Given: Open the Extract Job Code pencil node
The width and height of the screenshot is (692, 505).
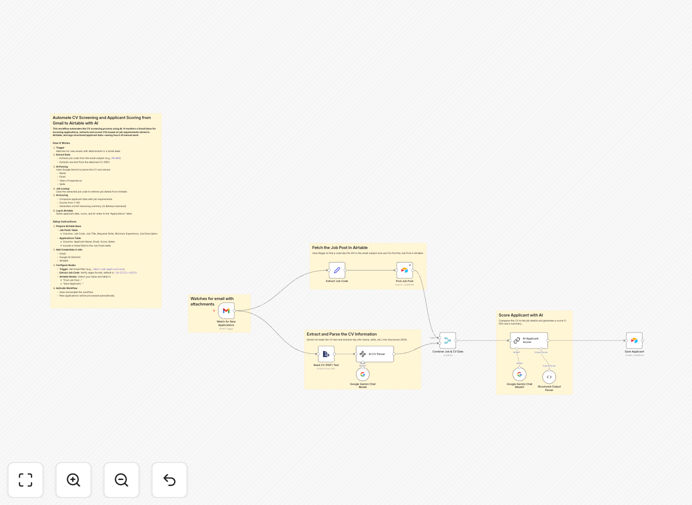Looking at the screenshot, I should 337,270.
